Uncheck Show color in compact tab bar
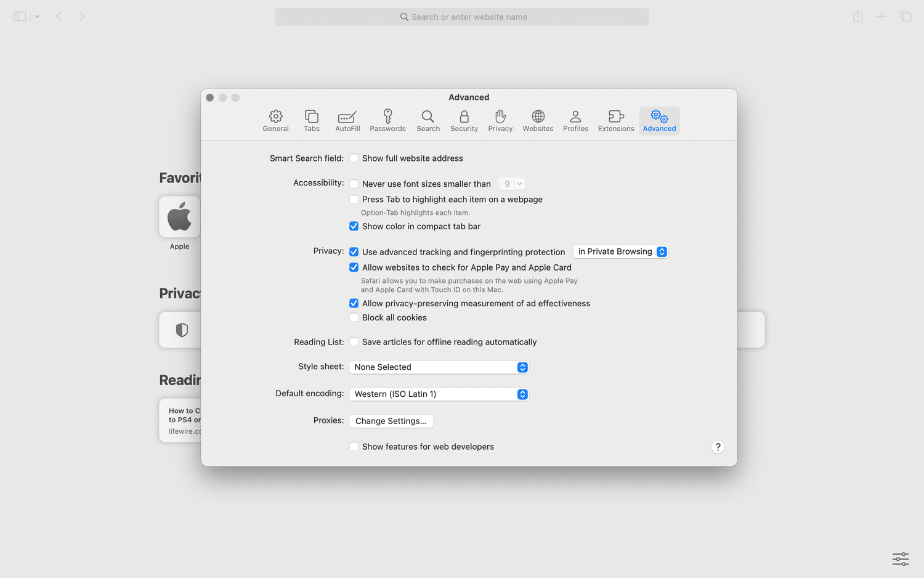The image size is (924, 578). tap(354, 226)
